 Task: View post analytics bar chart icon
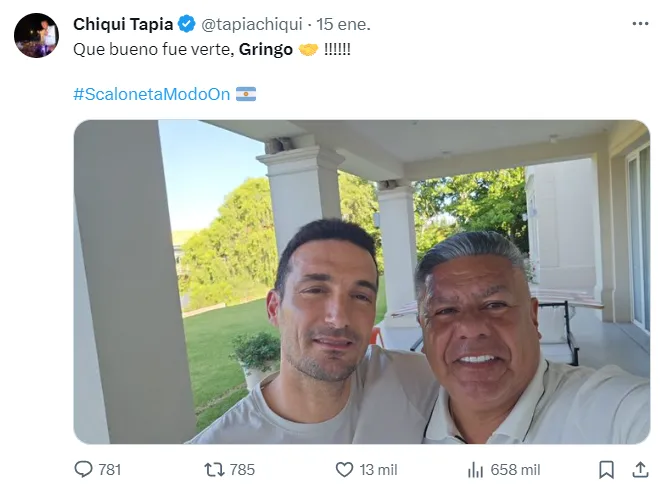[475, 470]
